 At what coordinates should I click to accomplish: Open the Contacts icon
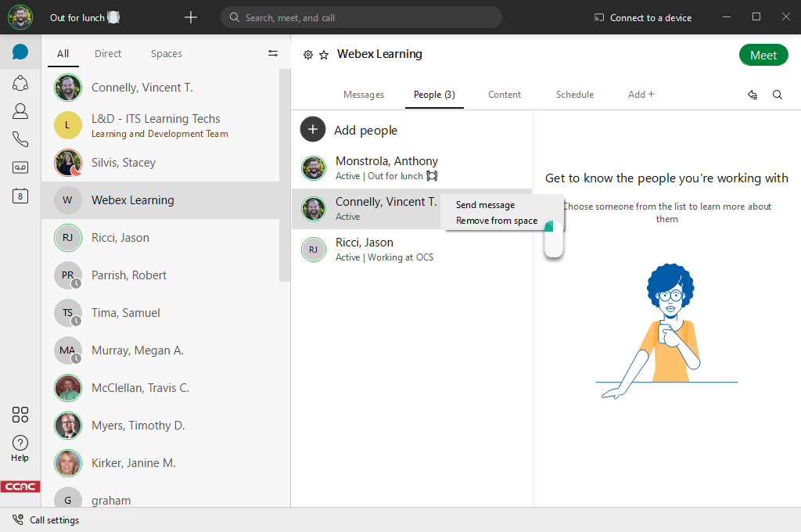click(20, 111)
